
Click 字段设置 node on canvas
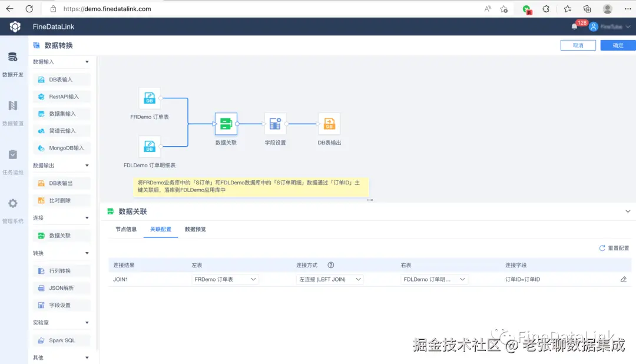coord(275,124)
